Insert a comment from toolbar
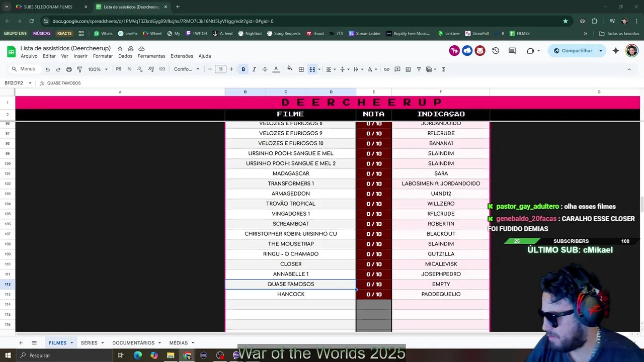Screen dimensions: 644x362 pyautogui.click(x=397, y=69)
